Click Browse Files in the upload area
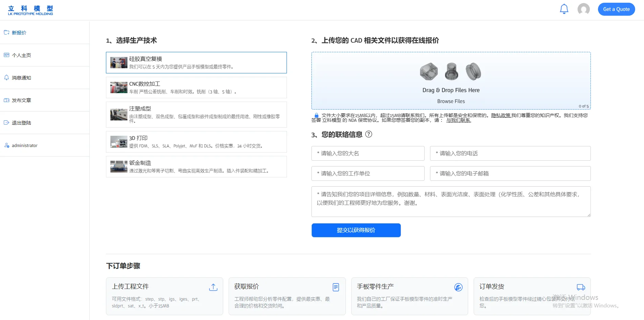Screen dimensions: 644x320 coord(451,101)
